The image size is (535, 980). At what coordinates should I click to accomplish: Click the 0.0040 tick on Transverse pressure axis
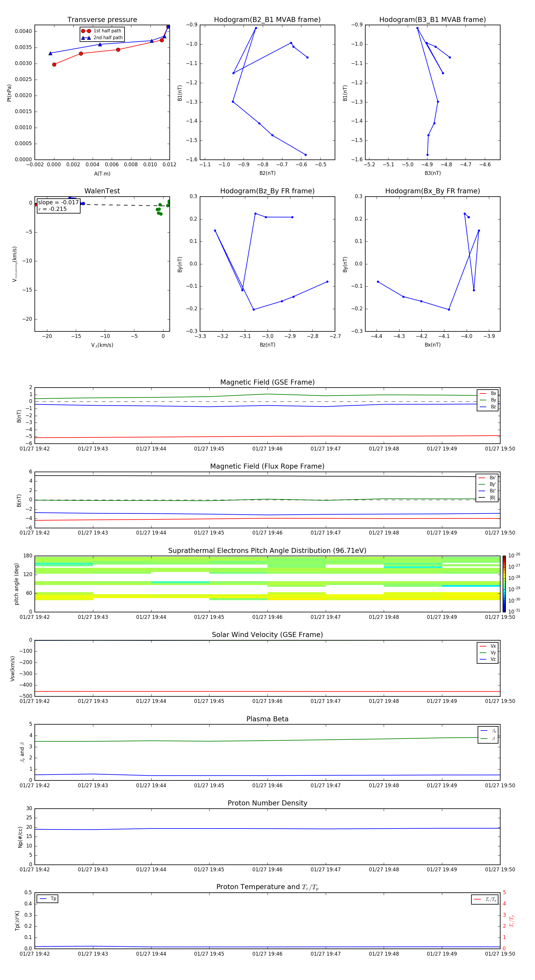23,31
